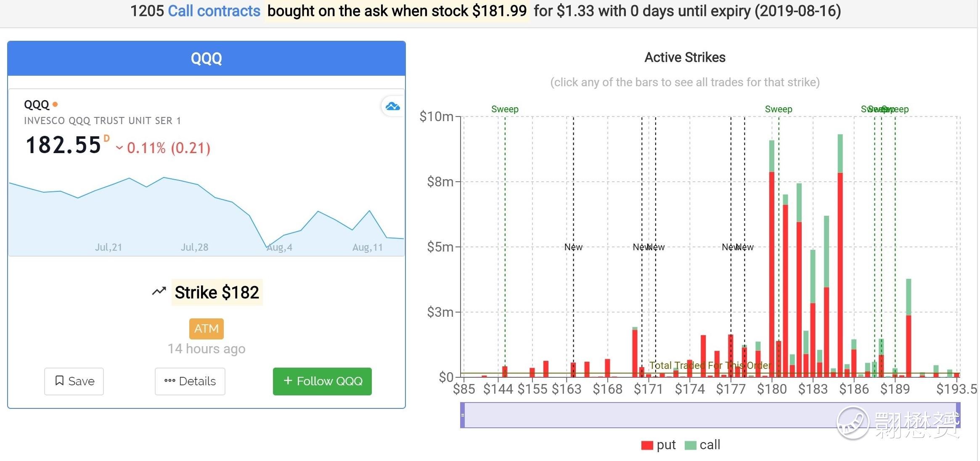Click the tall bar near the $185 strike
Viewport: 980px width, 461px height.
[840, 273]
